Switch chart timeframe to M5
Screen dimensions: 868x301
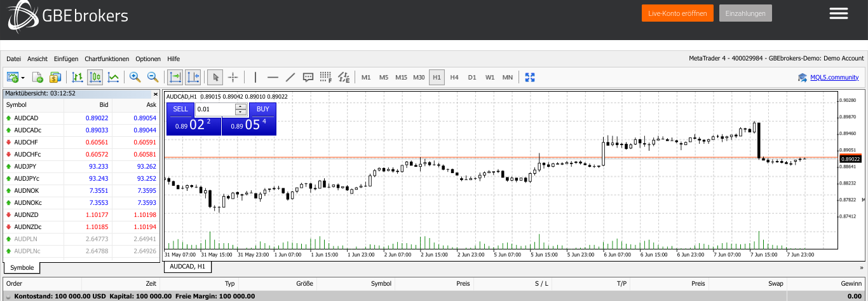click(384, 78)
